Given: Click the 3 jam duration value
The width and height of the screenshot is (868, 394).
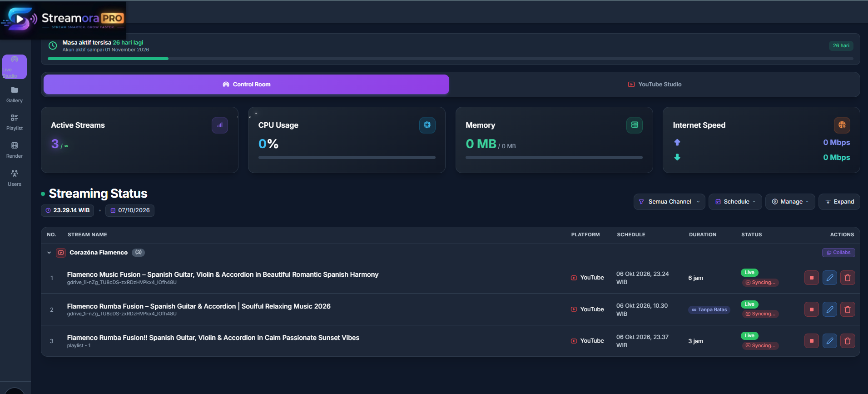Looking at the screenshot, I should (695, 341).
